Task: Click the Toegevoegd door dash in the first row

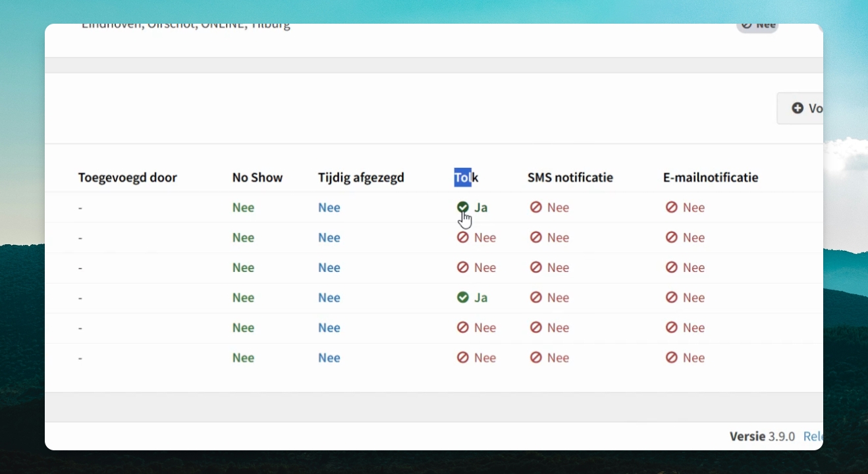Action: pos(80,208)
